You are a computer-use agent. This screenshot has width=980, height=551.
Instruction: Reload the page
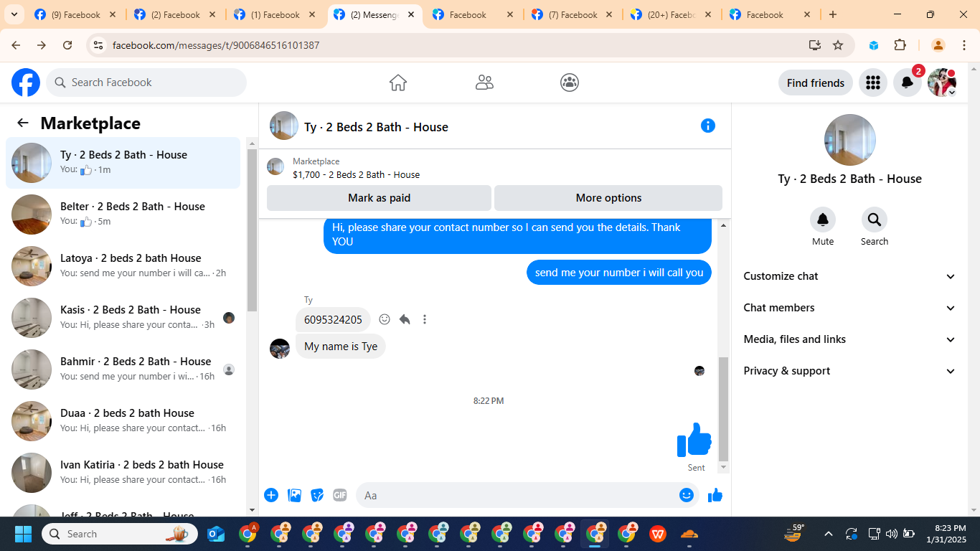point(67,45)
